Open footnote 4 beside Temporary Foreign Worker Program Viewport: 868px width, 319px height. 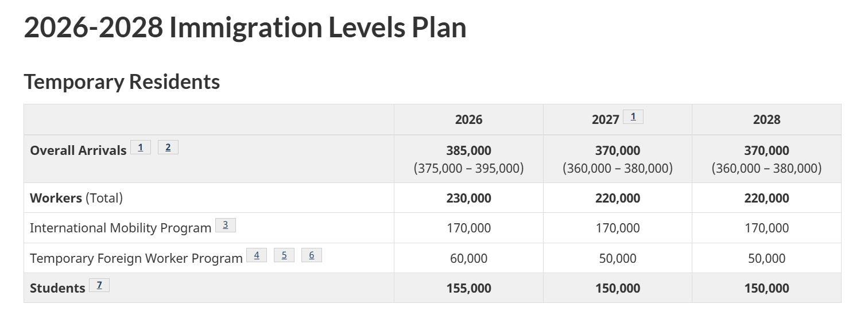(256, 255)
